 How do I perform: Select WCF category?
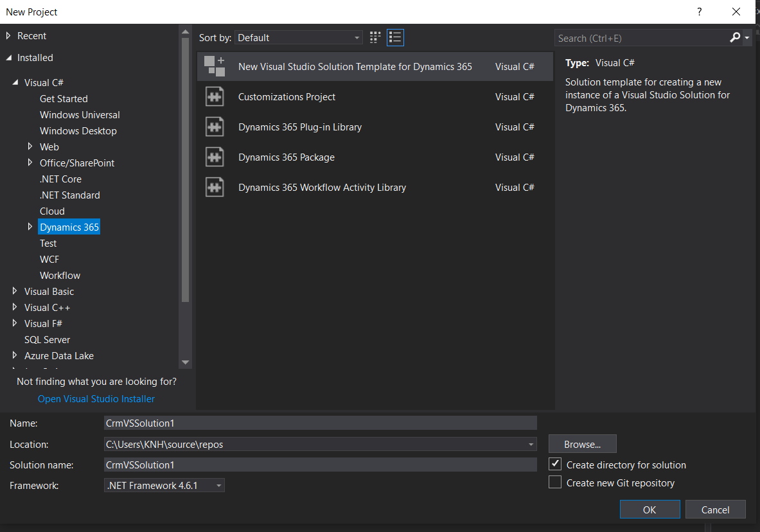(49, 259)
